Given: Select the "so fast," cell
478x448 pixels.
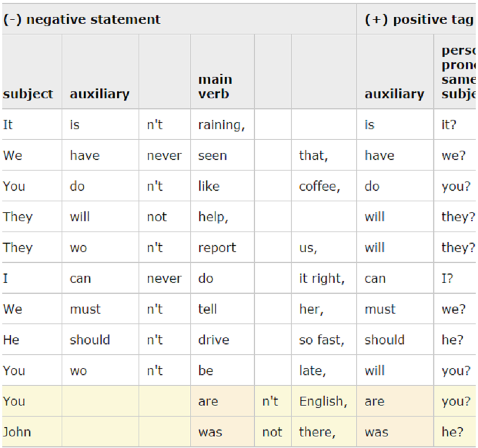Looking at the screenshot, I should [321, 340].
